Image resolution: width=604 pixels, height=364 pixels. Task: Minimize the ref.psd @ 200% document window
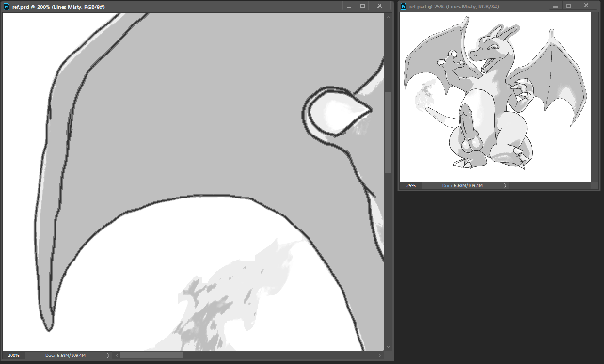tap(349, 6)
